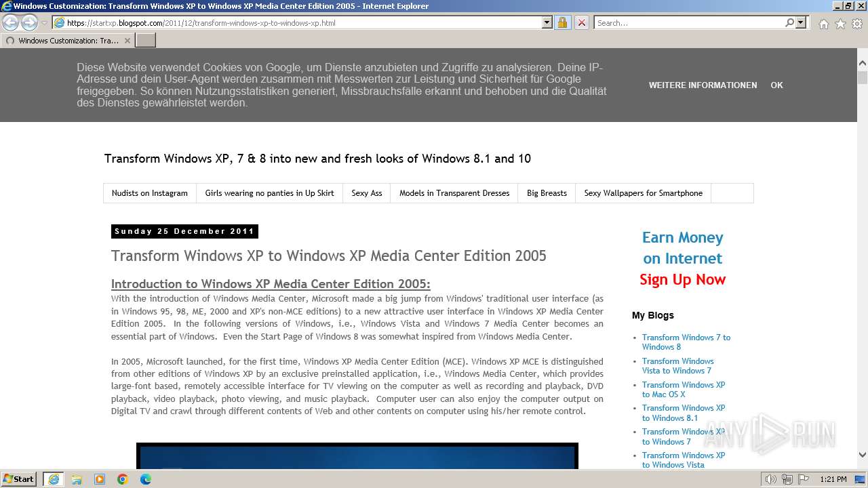Click Internet Explorer taskbar icon
The width and height of the screenshot is (868, 488).
pos(54,479)
